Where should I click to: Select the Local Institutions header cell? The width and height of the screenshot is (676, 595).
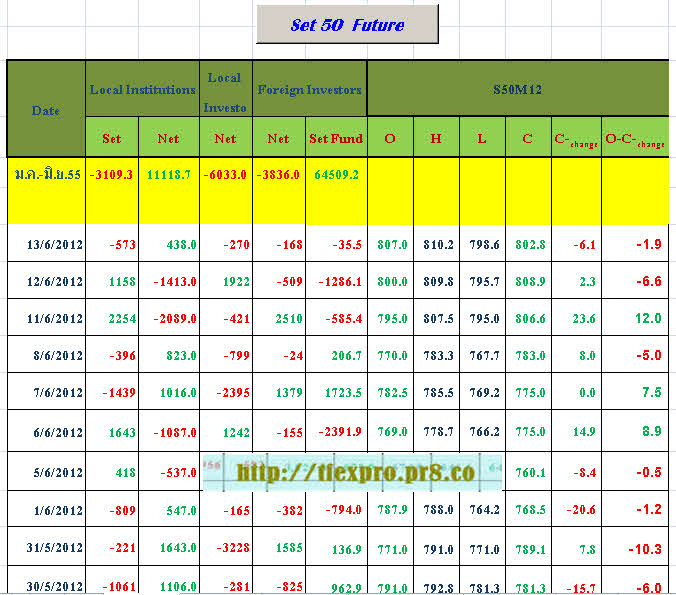coord(143,89)
